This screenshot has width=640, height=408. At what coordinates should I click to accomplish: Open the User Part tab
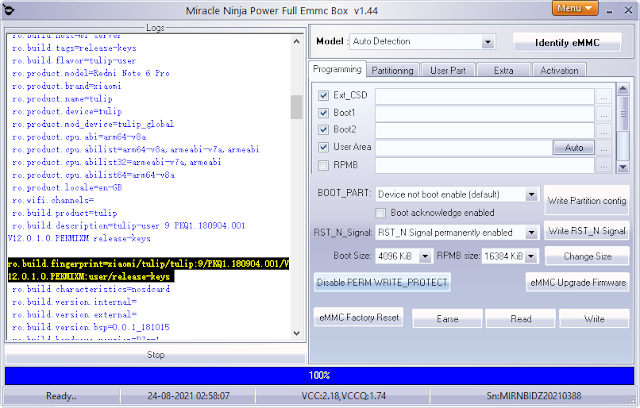pos(448,71)
